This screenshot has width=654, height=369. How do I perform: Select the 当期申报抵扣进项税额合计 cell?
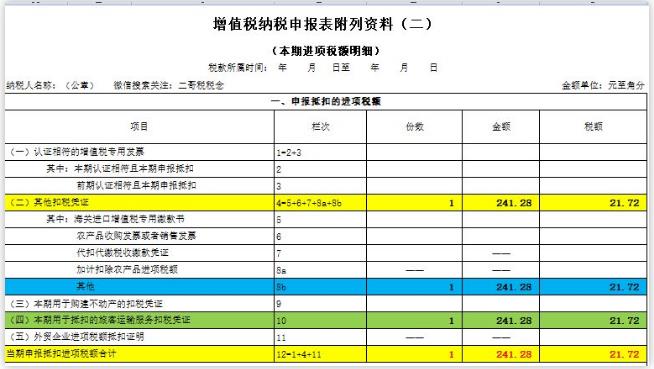139,354
